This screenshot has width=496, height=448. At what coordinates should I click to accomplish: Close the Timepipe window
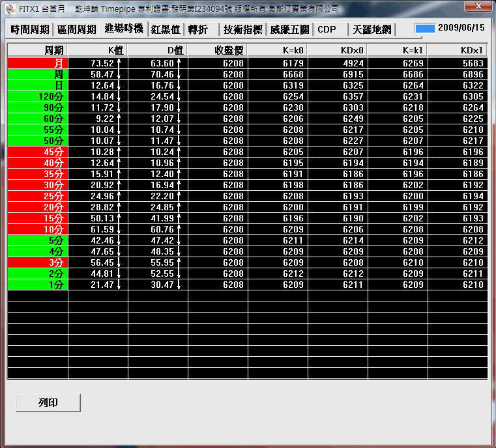coord(479,6)
